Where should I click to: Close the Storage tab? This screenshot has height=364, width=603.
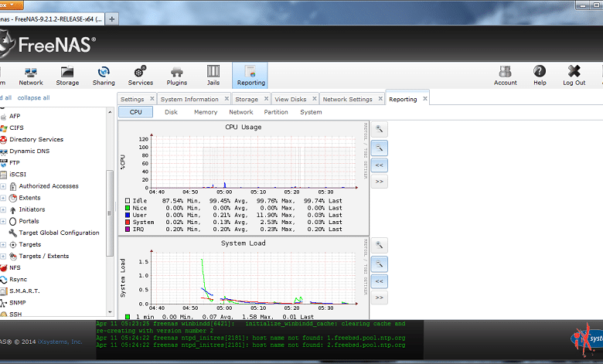[266, 99]
